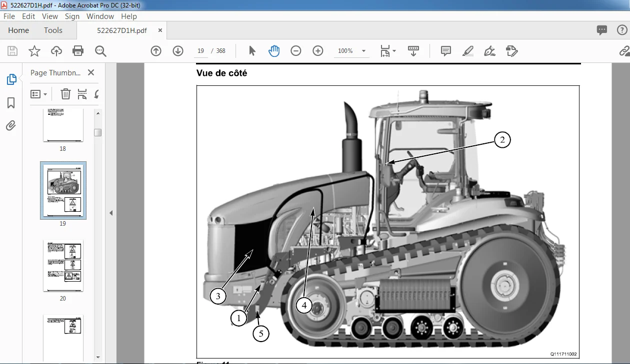Click the upload to cloud icon

point(56,51)
